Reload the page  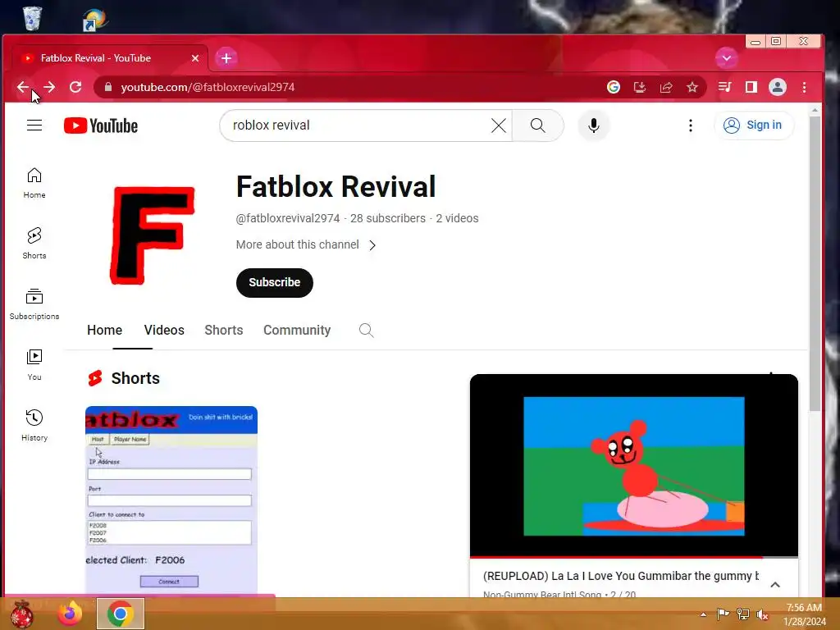tap(75, 87)
